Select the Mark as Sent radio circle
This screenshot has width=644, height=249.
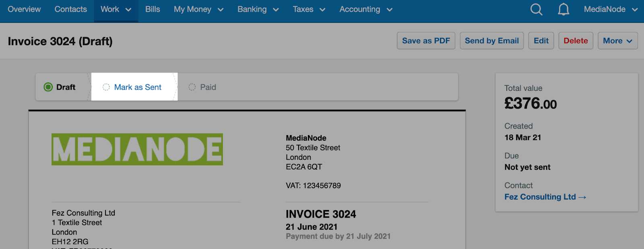click(x=106, y=87)
